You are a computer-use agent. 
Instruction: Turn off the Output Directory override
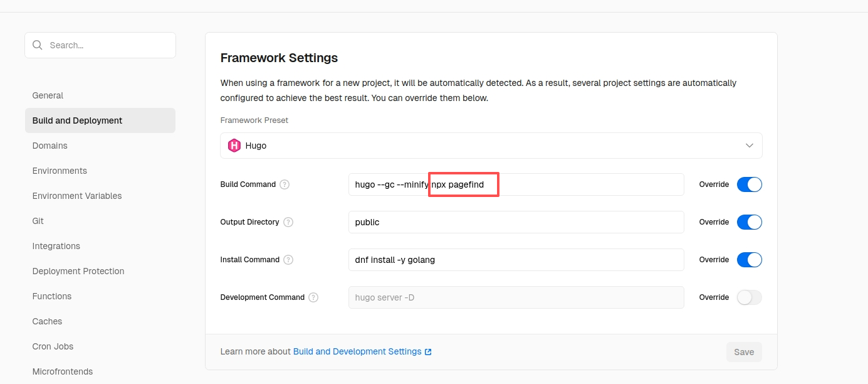749,222
